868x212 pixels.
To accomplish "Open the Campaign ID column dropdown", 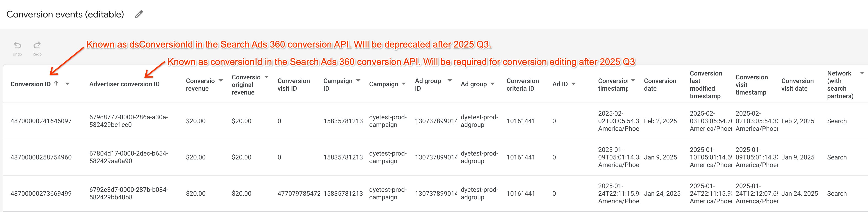I will pyautogui.click(x=358, y=81).
